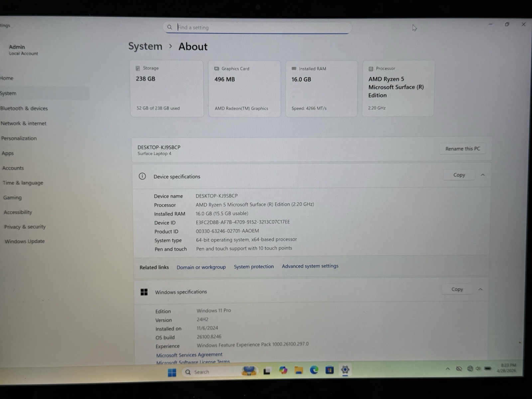This screenshot has height=399, width=532.
Task: Open Time & language settings
Action: point(23,183)
